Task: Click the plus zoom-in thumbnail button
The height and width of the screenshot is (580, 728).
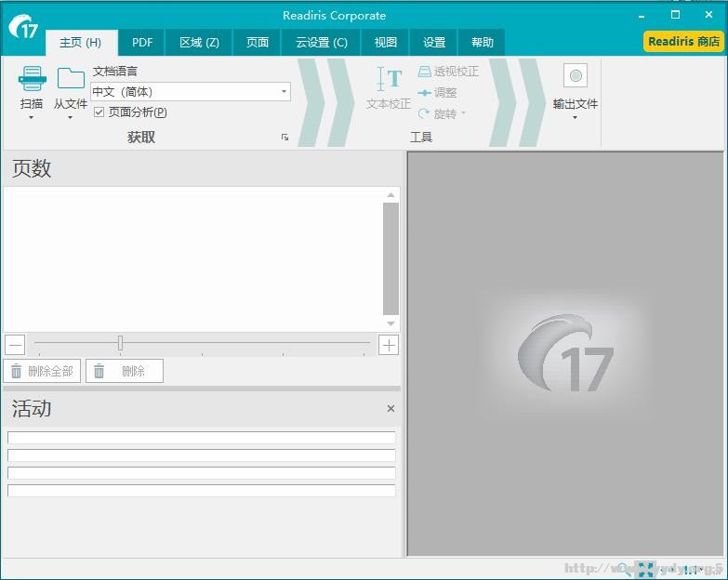Action: (388, 345)
